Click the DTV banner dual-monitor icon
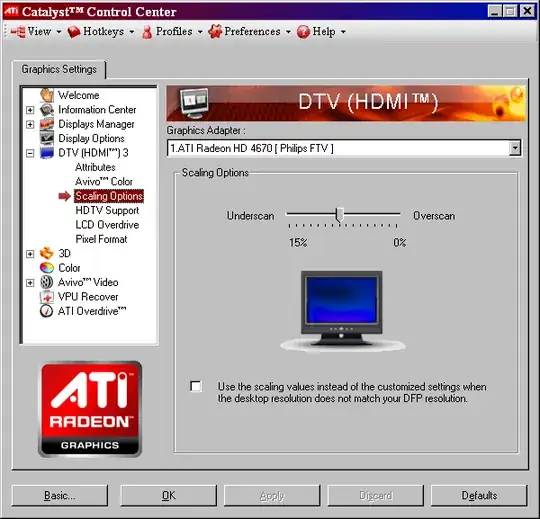The width and height of the screenshot is (540, 519). click(194, 103)
